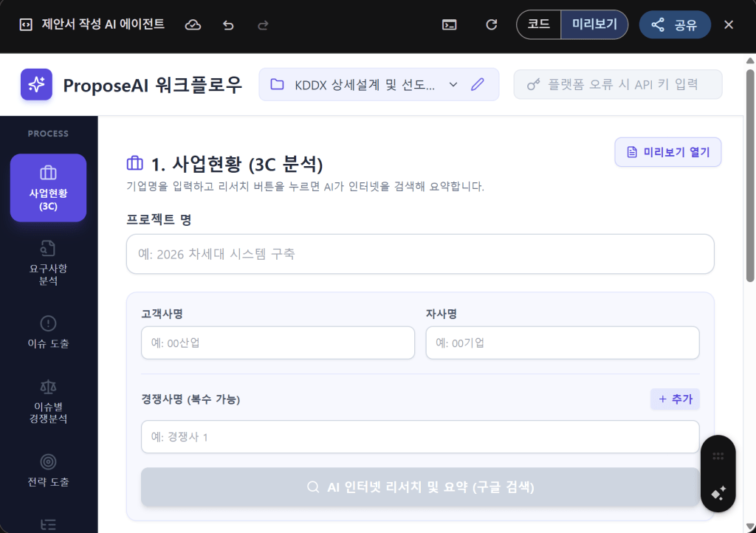
Task: Go to 전략 도출 step
Action: pyautogui.click(x=48, y=470)
